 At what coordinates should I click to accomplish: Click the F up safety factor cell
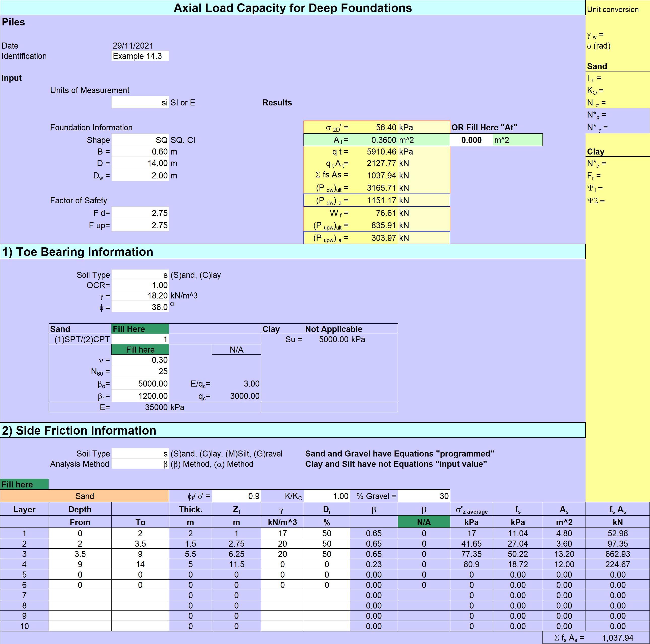point(140,225)
